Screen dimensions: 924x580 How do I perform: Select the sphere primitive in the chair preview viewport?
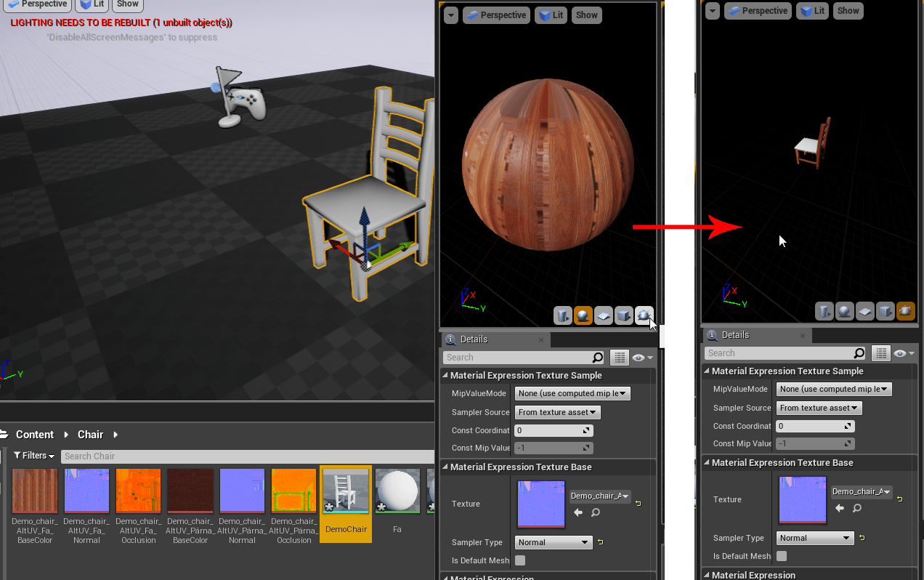[844, 311]
